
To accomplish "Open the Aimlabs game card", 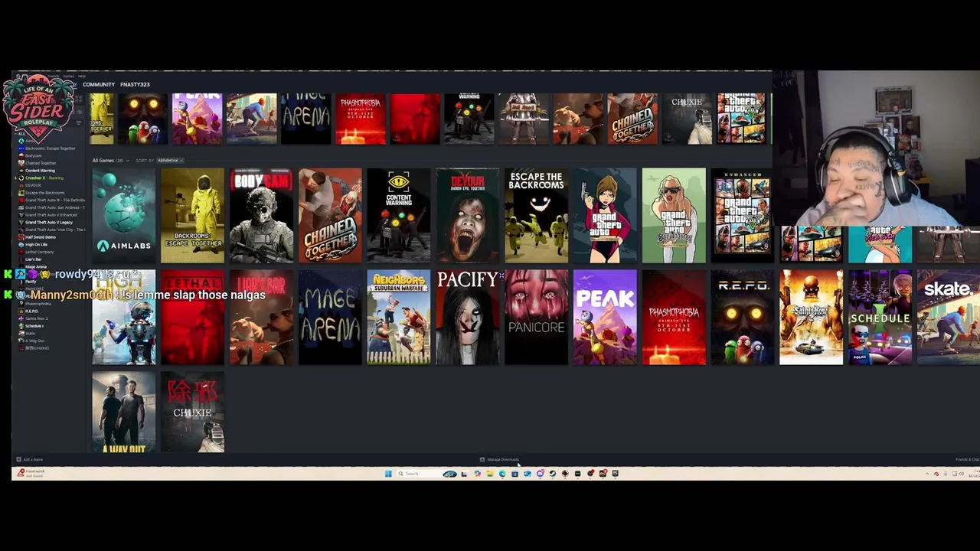I will [123, 216].
